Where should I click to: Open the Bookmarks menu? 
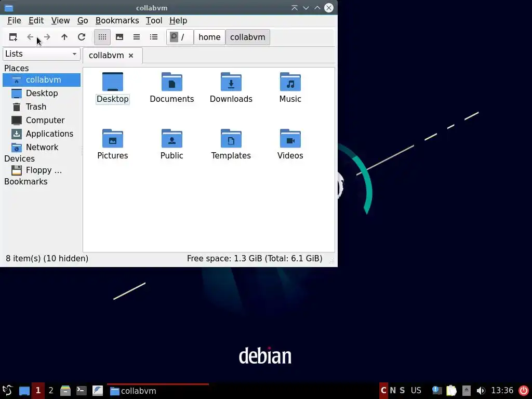pos(117,21)
